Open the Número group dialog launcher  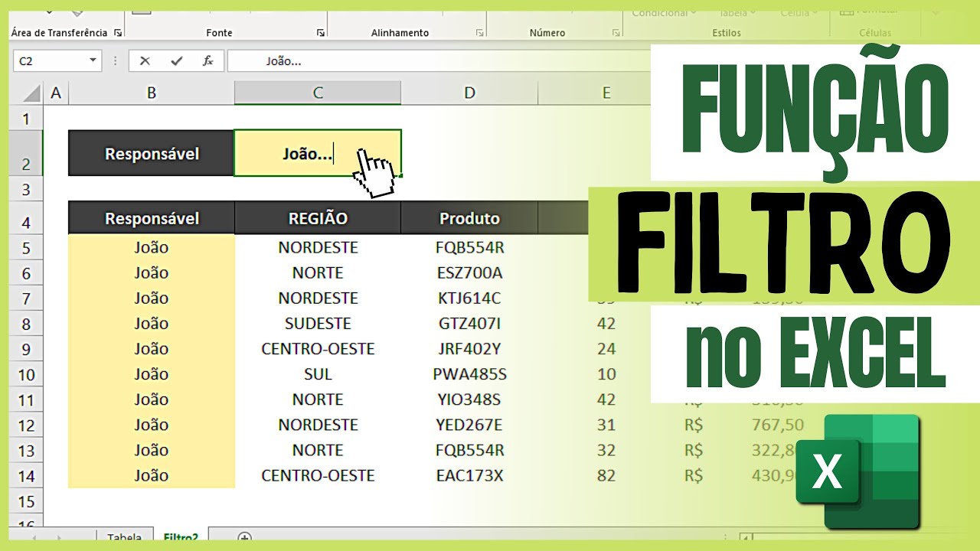pyautogui.click(x=616, y=33)
